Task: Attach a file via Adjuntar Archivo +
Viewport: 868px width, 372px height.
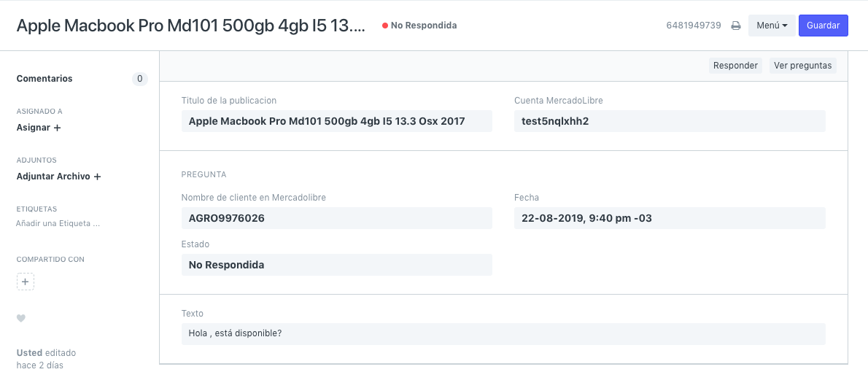Action: (x=58, y=177)
